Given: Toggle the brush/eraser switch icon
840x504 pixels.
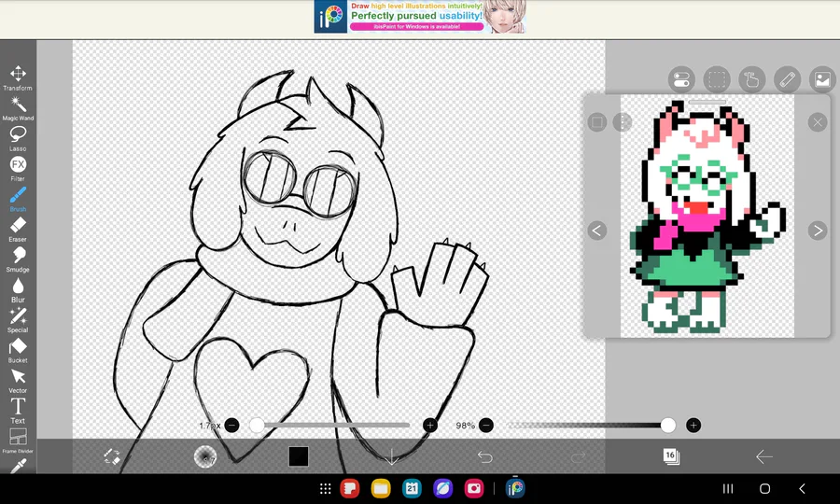Looking at the screenshot, I should 112,456.
